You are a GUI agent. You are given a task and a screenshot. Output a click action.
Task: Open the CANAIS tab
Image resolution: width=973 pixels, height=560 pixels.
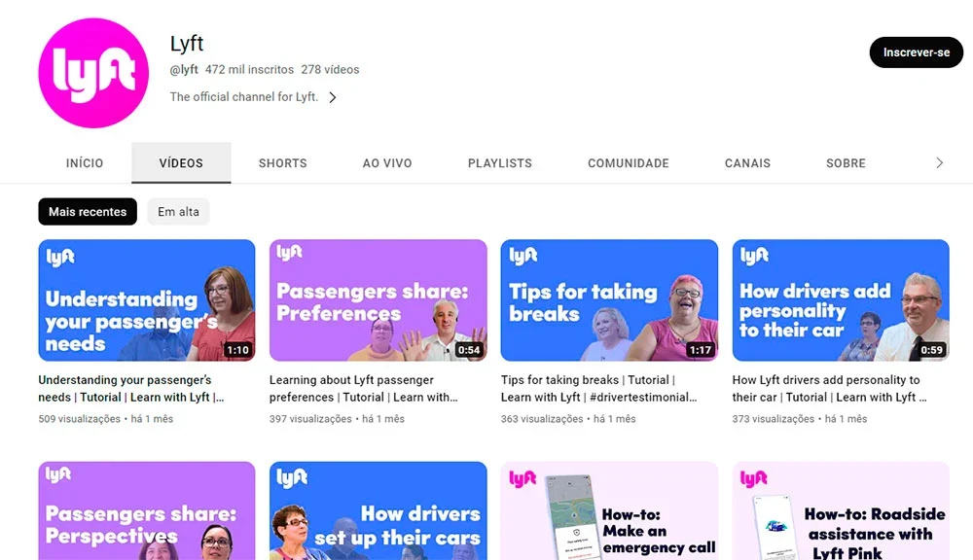pos(747,163)
